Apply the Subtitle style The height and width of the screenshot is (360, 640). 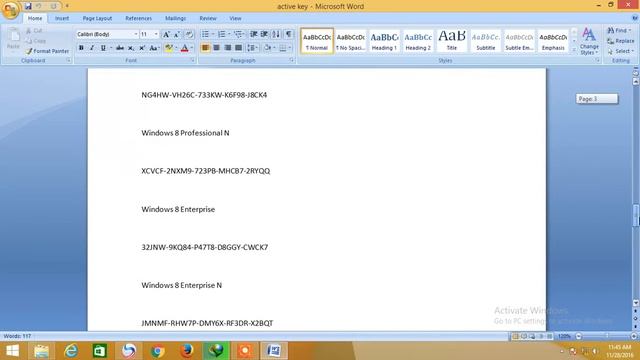click(x=486, y=40)
